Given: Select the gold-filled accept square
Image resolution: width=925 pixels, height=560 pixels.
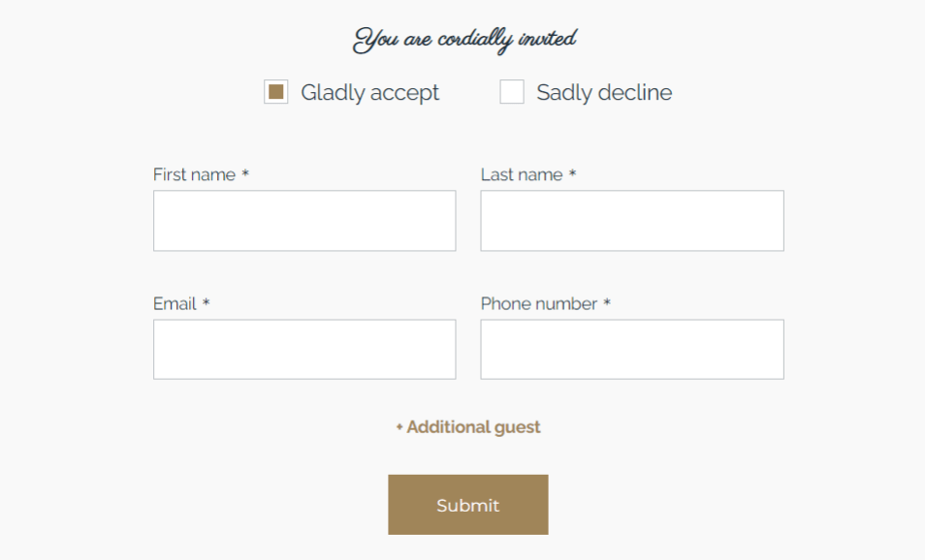Looking at the screenshot, I should click(276, 92).
